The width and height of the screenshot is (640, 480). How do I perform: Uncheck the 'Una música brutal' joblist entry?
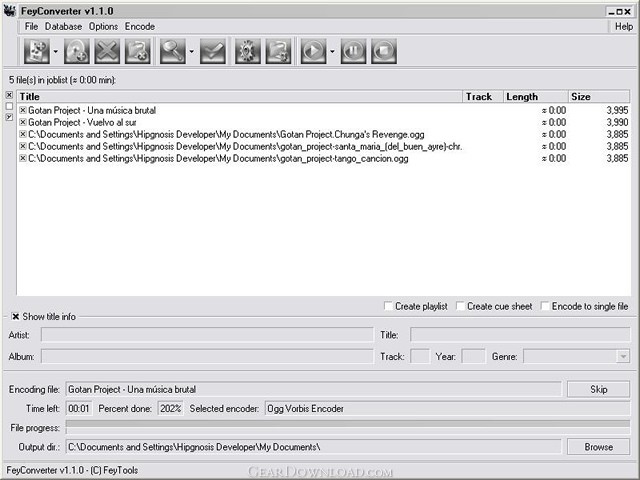point(23,110)
